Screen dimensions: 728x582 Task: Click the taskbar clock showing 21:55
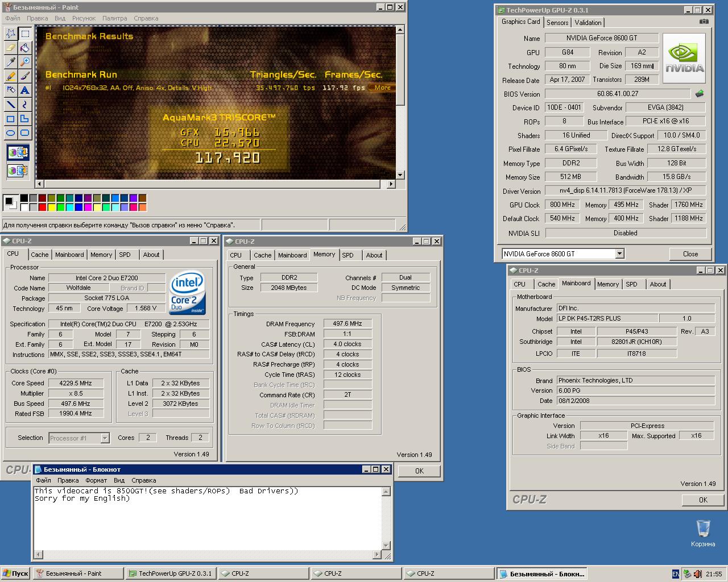pos(714,574)
